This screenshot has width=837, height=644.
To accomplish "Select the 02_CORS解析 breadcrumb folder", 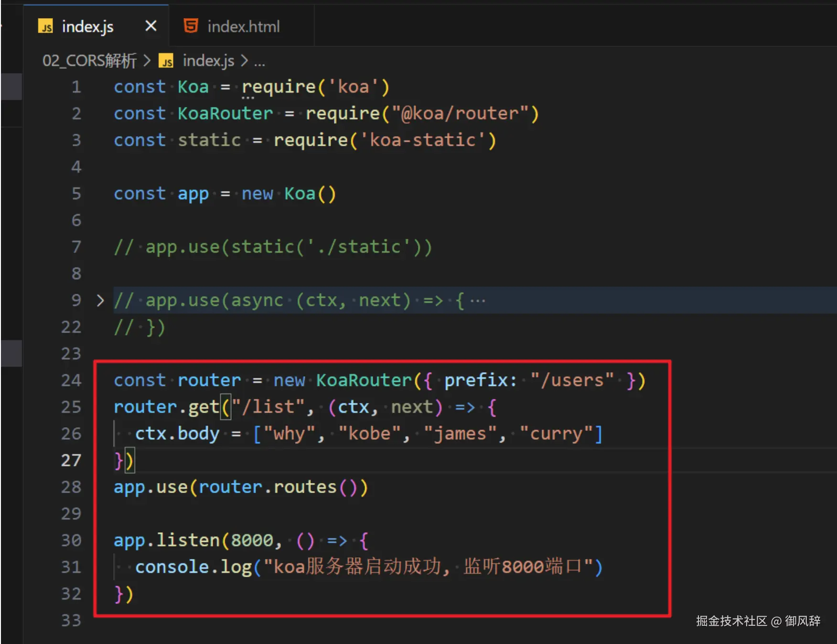I will click(x=89, y=61).
